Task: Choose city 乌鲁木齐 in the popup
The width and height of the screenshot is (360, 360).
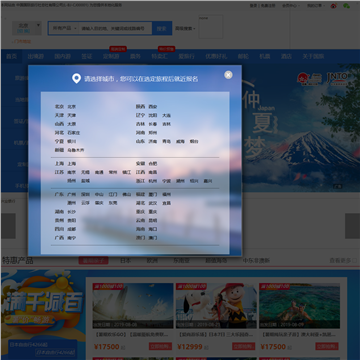Action: (76, 150)
